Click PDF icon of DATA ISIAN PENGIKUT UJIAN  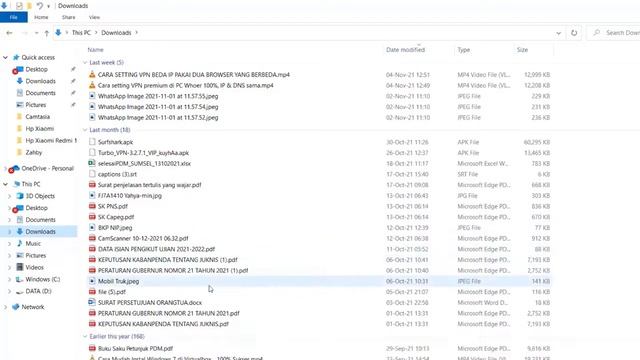pos(92,249)
